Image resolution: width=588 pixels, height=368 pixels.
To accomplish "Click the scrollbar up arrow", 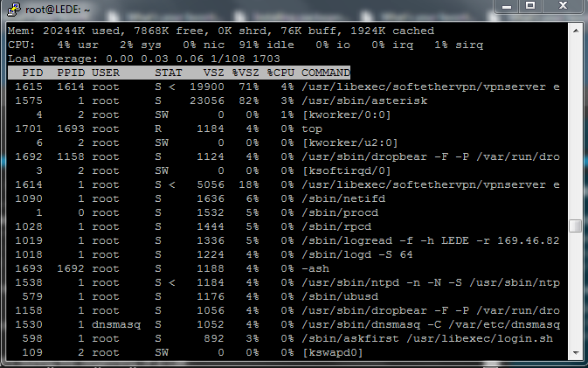I will coord(576,31).
